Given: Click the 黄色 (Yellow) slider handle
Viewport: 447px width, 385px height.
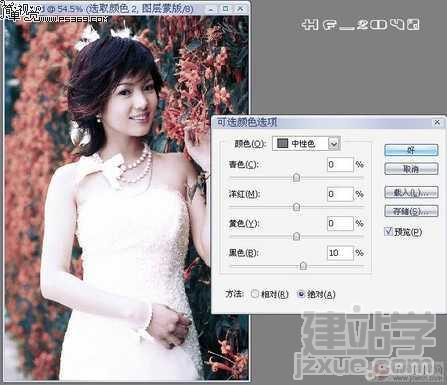Looking at the screenshot, I should [x=296, y=236].
